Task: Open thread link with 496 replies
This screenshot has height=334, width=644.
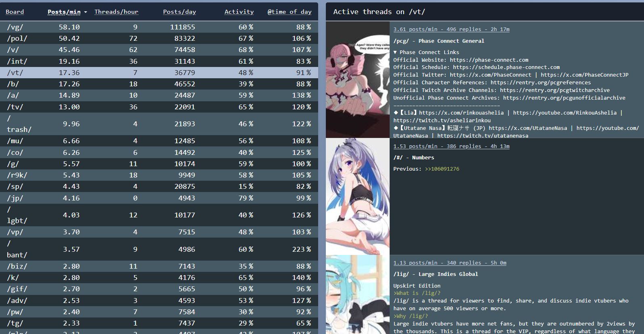Action: (x=451, y=29)
